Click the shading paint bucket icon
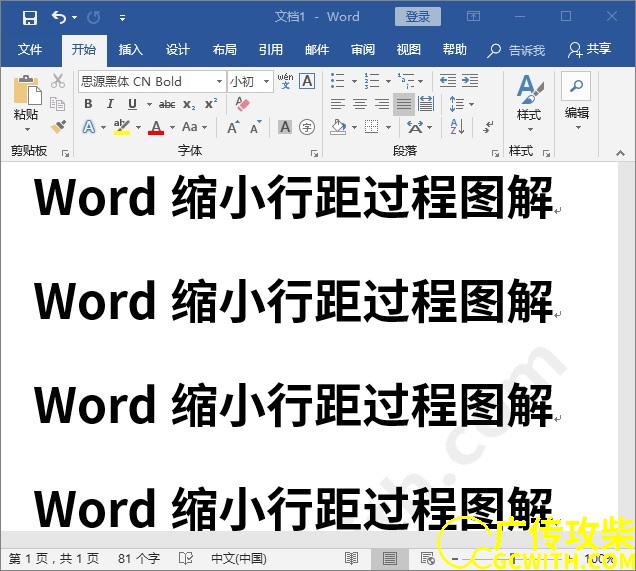636x571 pixels. coord(338,127)
